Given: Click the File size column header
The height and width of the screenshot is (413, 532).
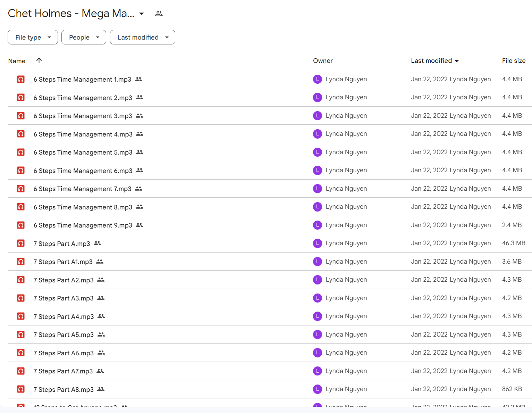Looking at the screenshot, I should pos(514,61).
